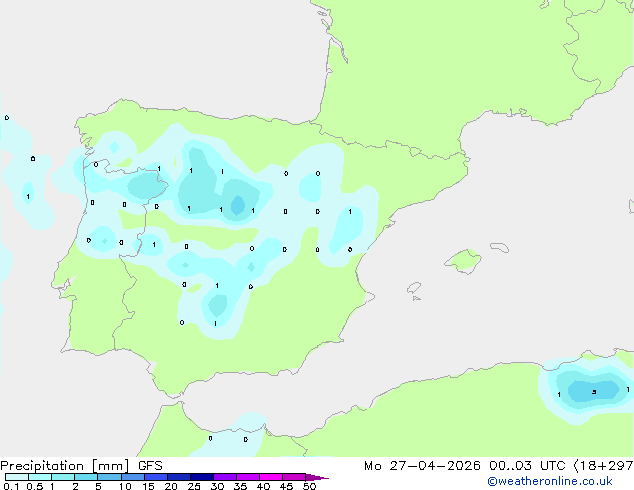Select the 25–30 mm legend color
The width and height of the screenshot is (634, 490).
[202, 477]
